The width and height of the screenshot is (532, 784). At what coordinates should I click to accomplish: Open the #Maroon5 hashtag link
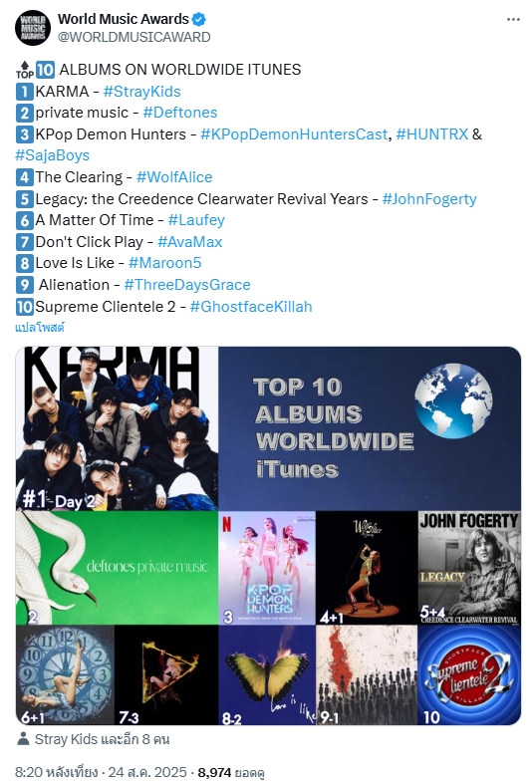tap(165, 263)
